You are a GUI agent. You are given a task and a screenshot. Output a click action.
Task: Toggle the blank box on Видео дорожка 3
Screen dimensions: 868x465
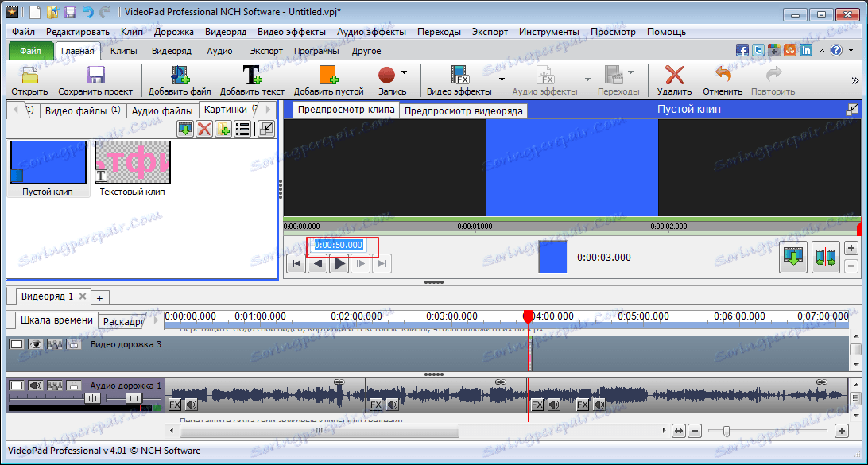click(x=17, y=344)
